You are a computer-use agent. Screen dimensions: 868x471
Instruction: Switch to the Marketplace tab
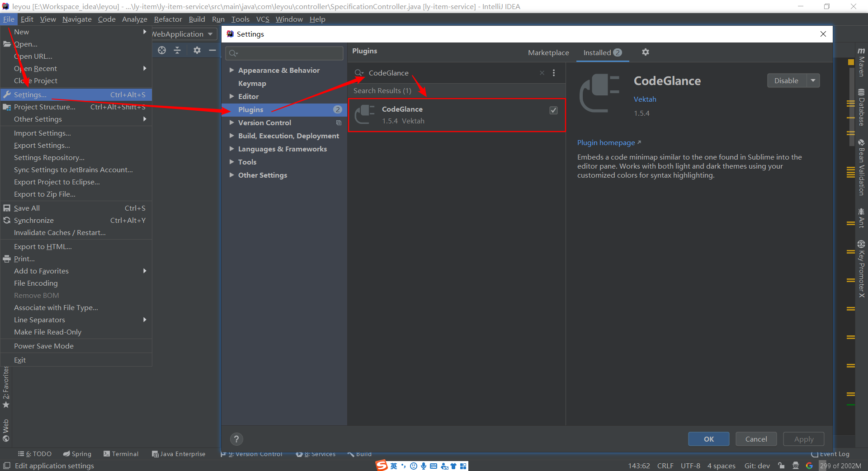(548, 52)
